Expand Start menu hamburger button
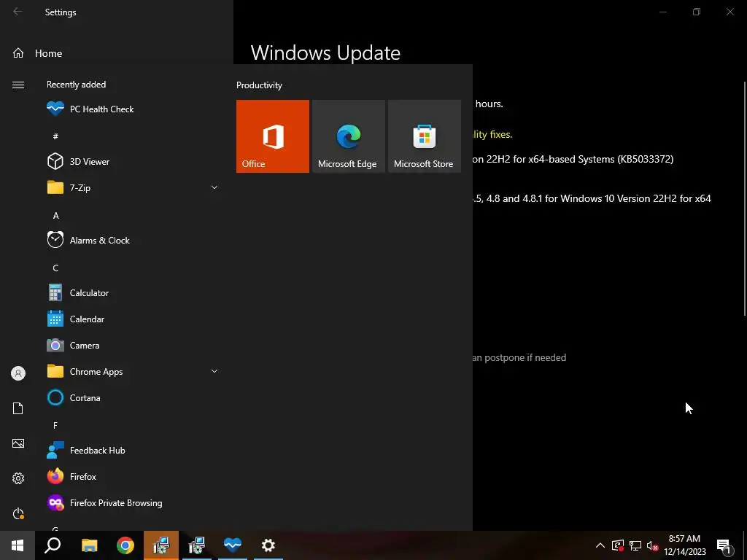 point(18,85)
